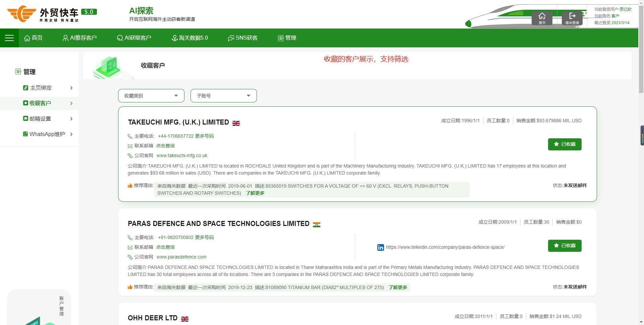Screen dimensions: 644x325
Task: Select 收藏客户 in sidebar
Action: (x=39, y=103)
